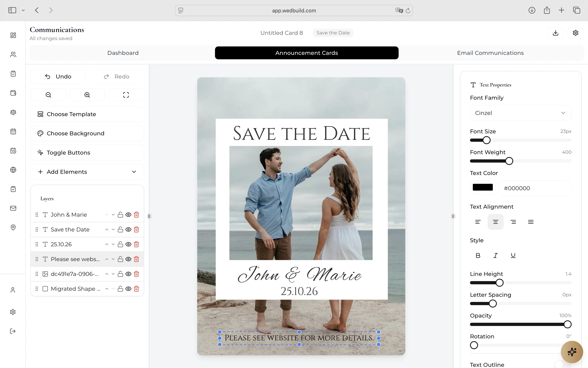Open the mail envelope sidebar icon
This screenshot has height=368, width=588.
pos(13,208)
